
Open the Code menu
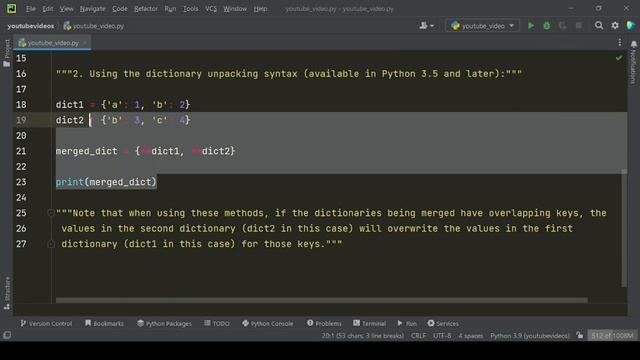tap(120, 9)
